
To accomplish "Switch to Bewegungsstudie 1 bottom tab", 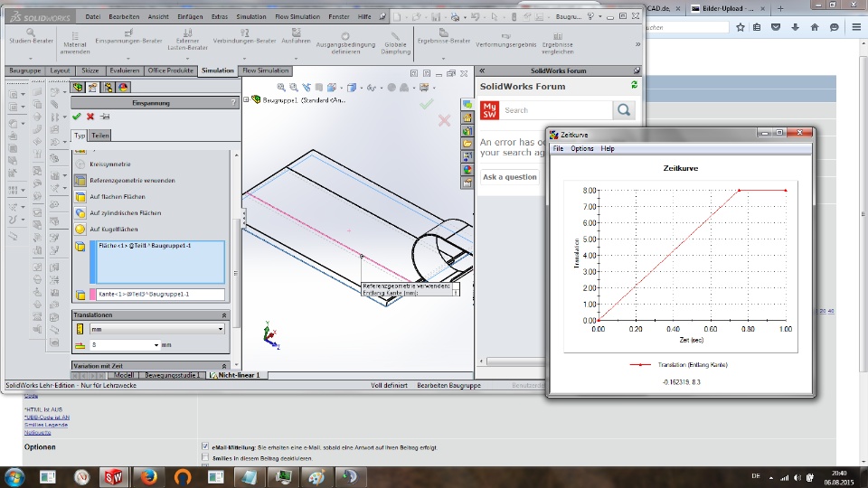I will coord(171,375).
